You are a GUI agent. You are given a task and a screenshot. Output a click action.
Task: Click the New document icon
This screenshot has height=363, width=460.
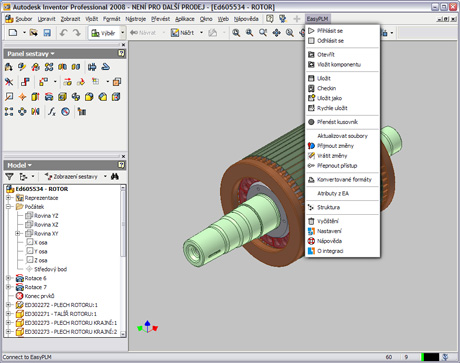pos(13,33)
